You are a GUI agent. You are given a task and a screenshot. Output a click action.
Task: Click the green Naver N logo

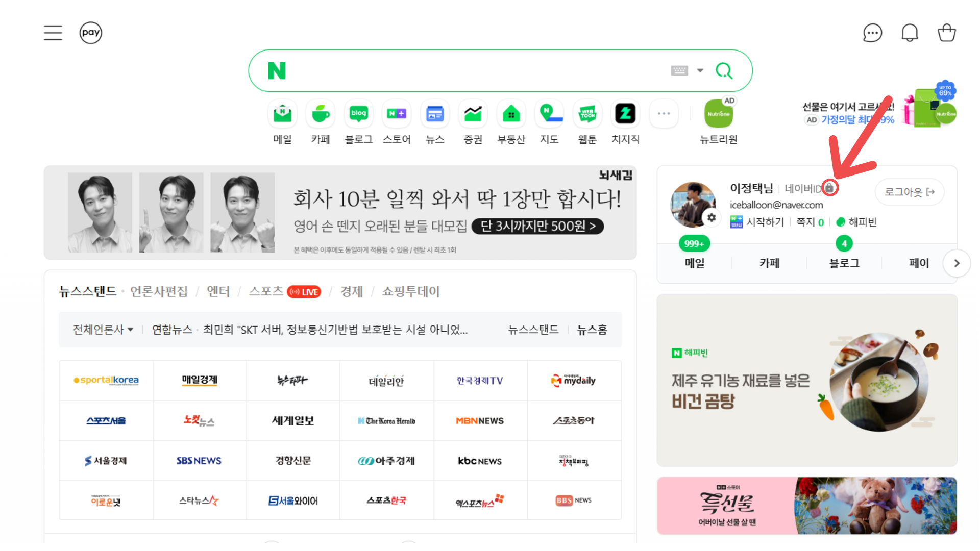[x=277, y=70]
